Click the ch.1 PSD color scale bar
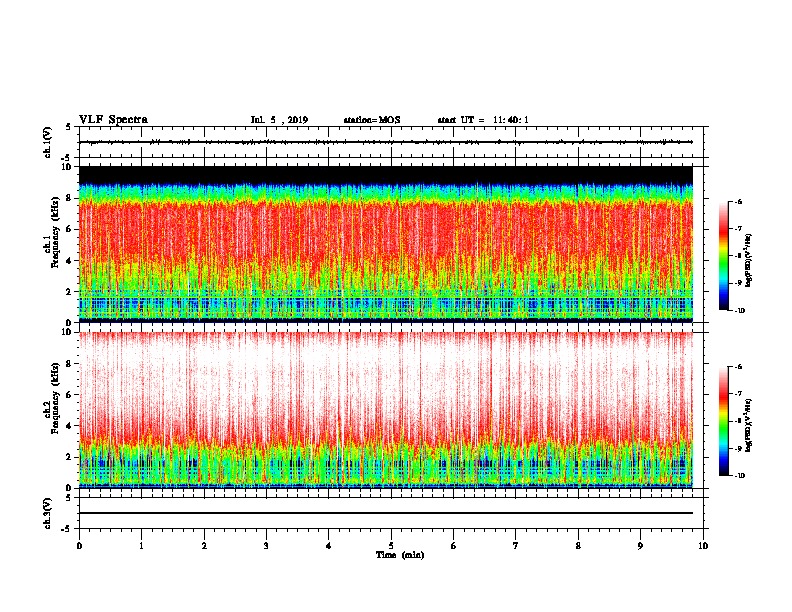 [x=723, y=256]
